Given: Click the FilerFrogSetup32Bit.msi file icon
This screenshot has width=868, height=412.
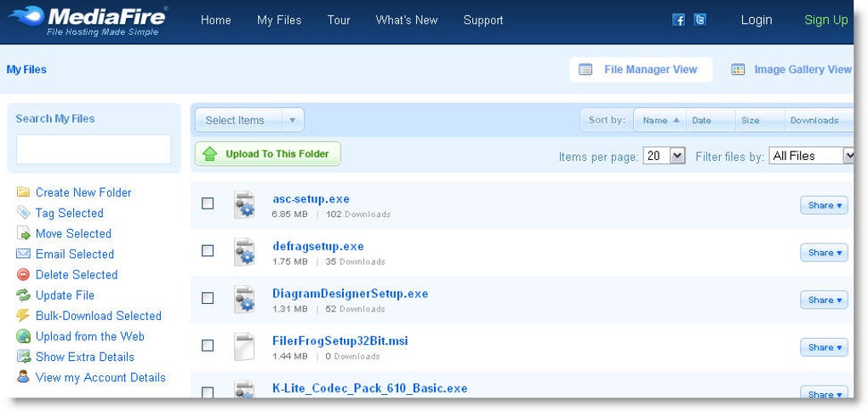Looking at the screenshot, I should click(244, 346).
